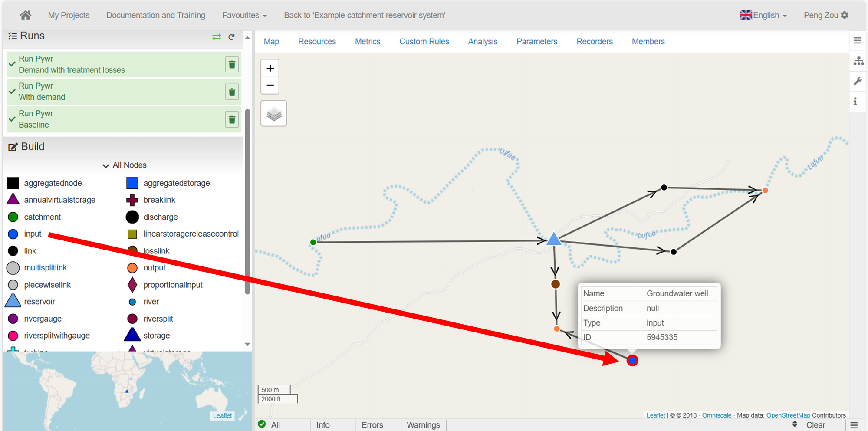Open the English language dropdown
Screen dimensions: 868x431
[763, 15]
